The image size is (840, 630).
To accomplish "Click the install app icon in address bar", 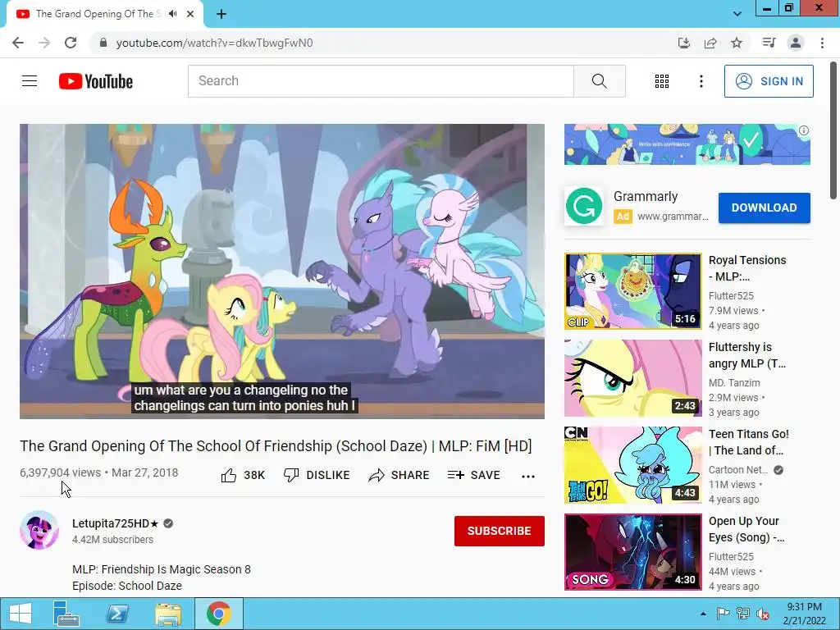I will tap(684, 43).
